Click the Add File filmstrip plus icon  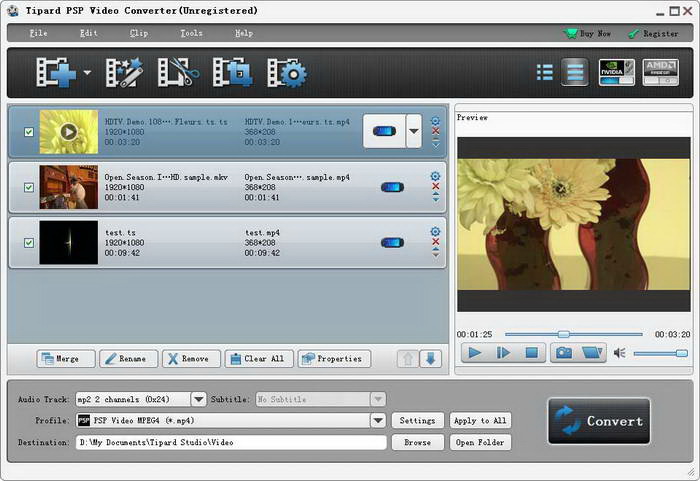(57, 72)
